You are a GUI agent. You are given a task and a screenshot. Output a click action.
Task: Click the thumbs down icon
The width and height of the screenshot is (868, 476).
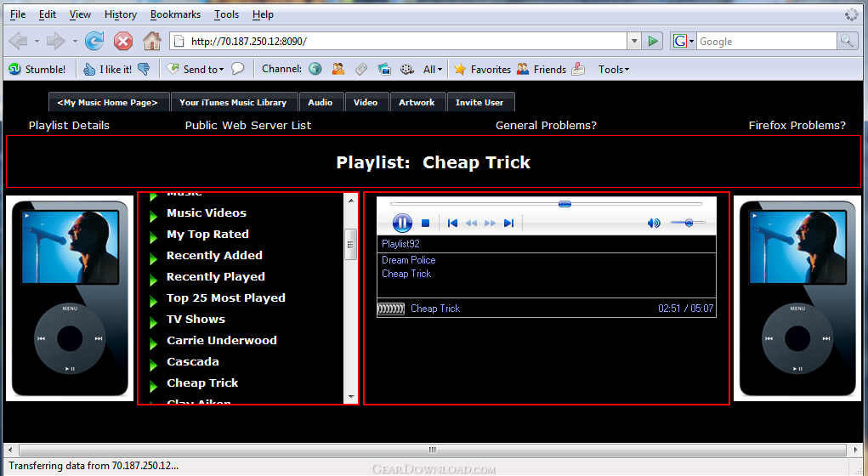144,69
